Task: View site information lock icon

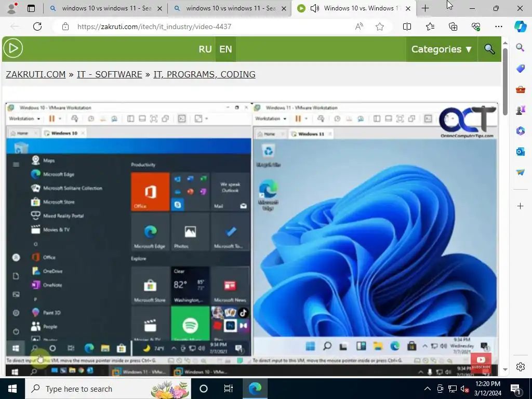Action: (x=65, y=26)
